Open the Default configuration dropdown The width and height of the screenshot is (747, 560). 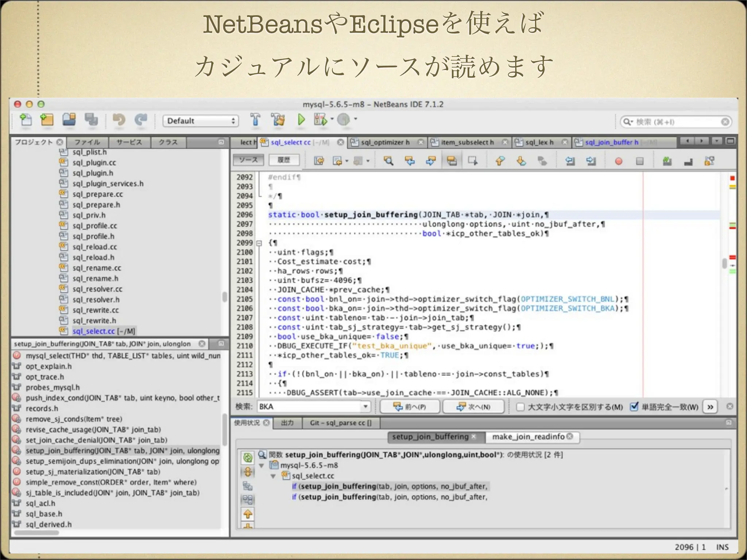pos(201,121)
